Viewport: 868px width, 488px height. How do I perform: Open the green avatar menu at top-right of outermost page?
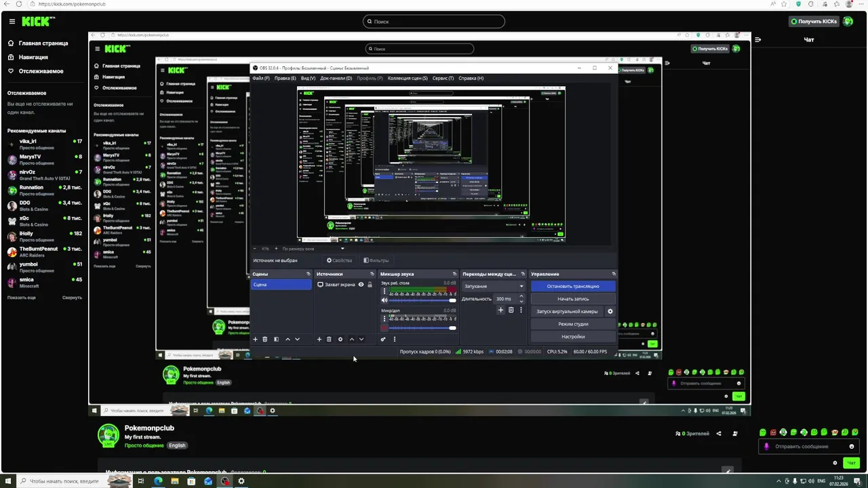[848, 22]
